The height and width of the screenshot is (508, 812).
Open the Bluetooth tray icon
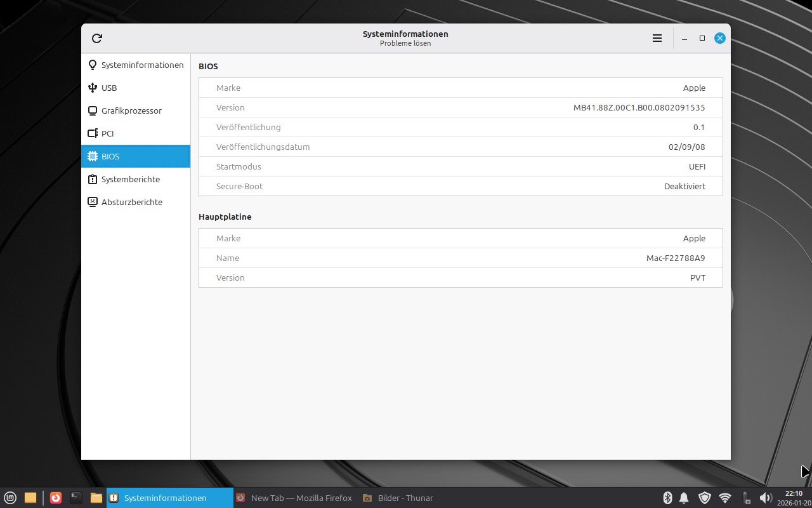point(667,498)
